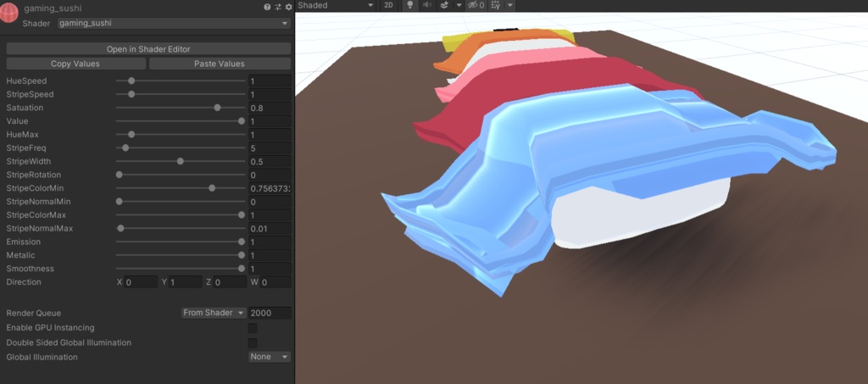Click the StripeColorMin value field

(270, 188)
